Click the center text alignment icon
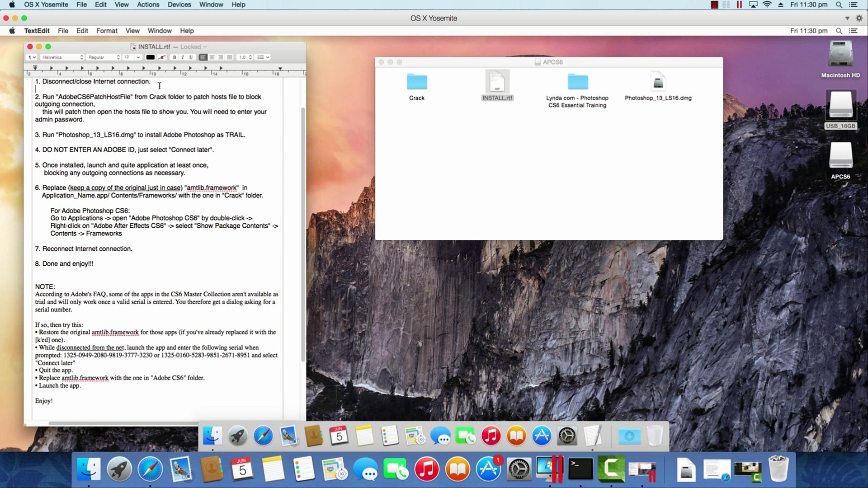 point(212,57)
